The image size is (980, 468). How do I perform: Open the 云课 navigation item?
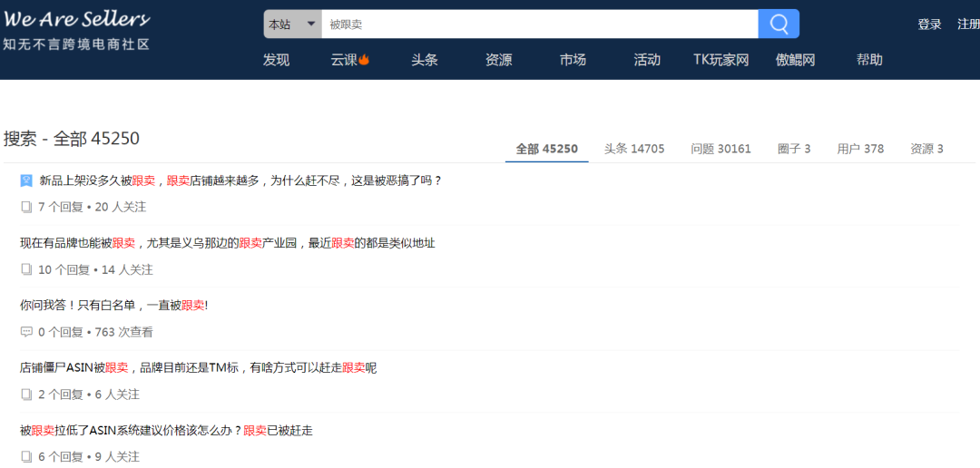(344, 60)
